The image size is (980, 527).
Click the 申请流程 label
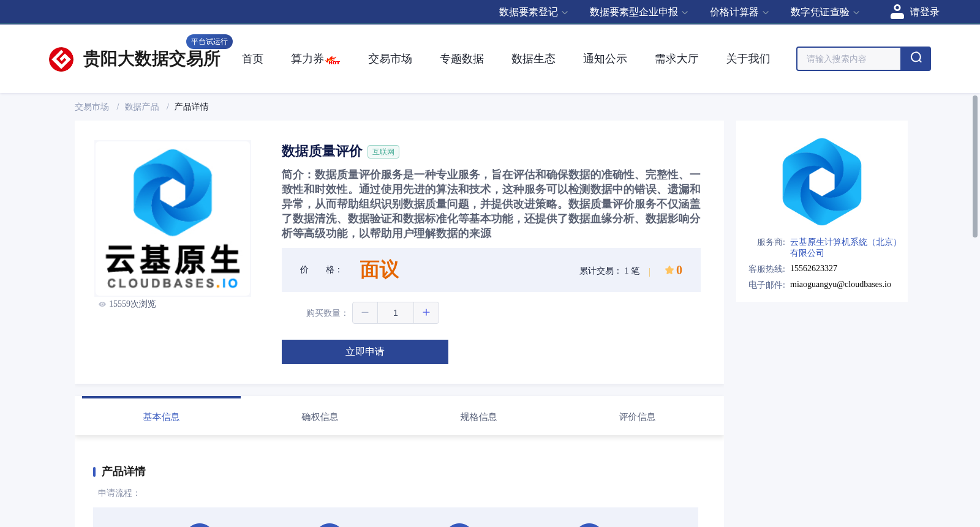coord(119,493)
